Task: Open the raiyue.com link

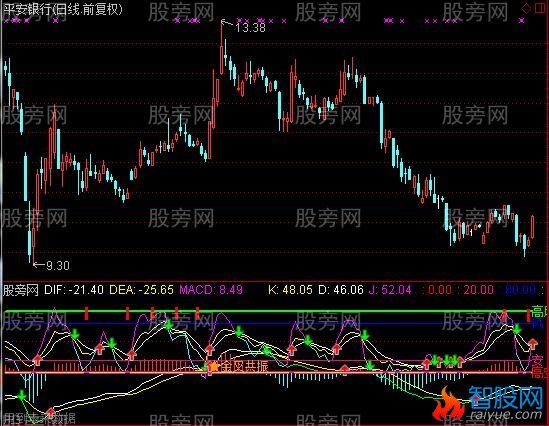Action: pos(506,414)
